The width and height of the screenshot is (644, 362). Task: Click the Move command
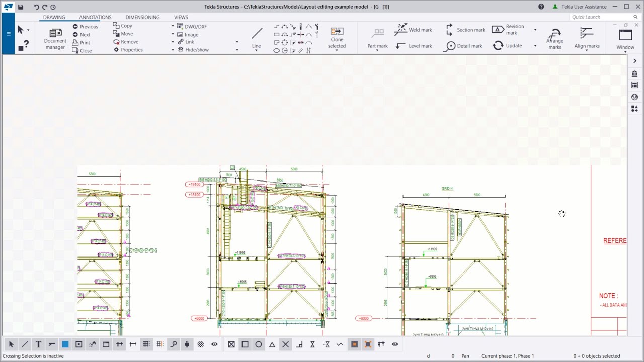coord(123,34)
